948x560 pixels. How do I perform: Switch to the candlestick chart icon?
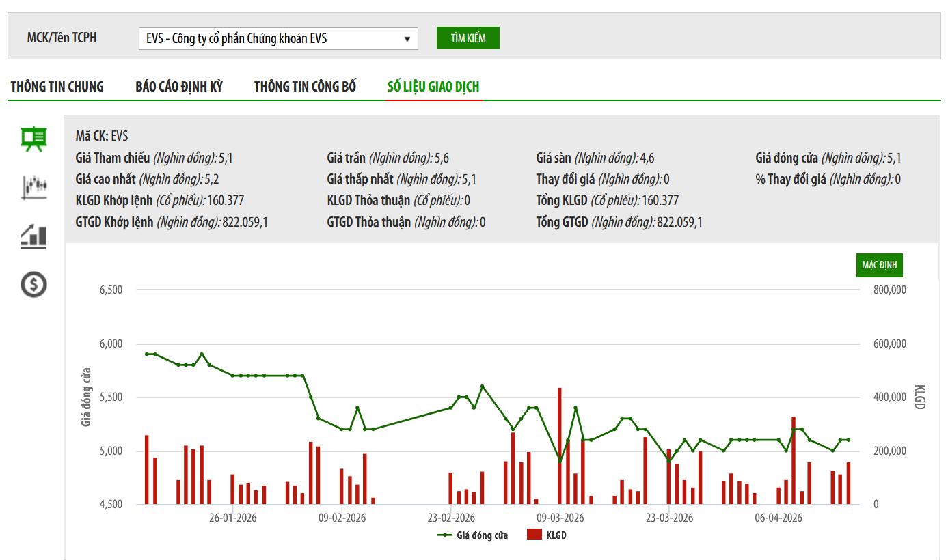33,186
